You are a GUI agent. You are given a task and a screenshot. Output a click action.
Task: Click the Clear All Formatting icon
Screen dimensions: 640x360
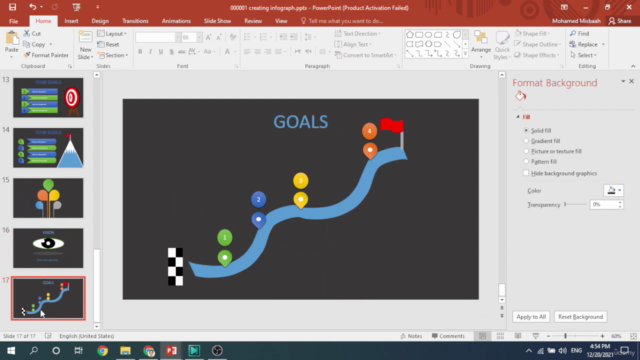[233, 37]
